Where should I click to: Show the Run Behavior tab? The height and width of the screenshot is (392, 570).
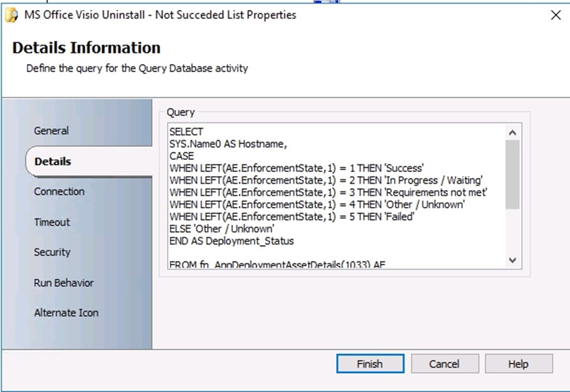[x=63, y=283]
